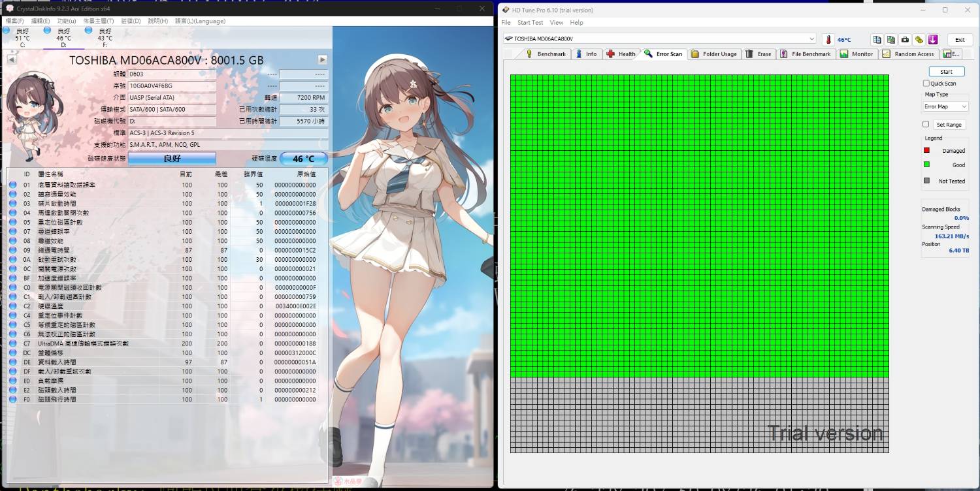The image size is (980, 491).
Task: Click the yellow options icon in HD Tune toolbar
Action: pyautogui.click(x=919, y=40)
